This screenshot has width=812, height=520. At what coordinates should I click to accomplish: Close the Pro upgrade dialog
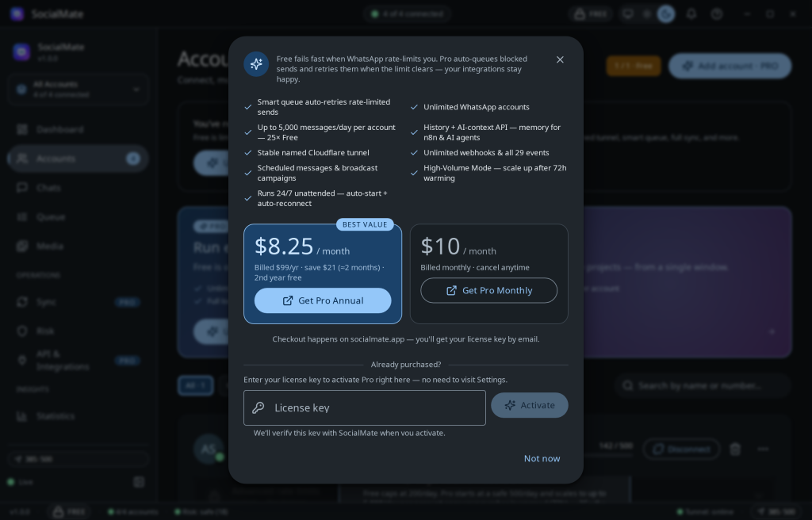[560, 59]
